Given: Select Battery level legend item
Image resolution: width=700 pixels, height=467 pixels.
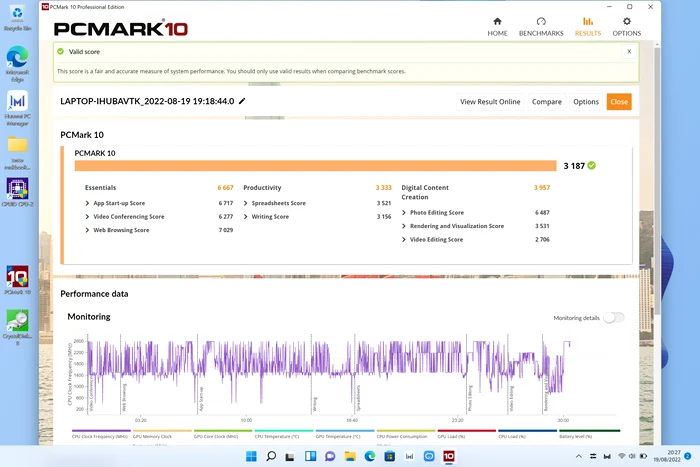Looking at the screenshot, I should click(589, 434).
